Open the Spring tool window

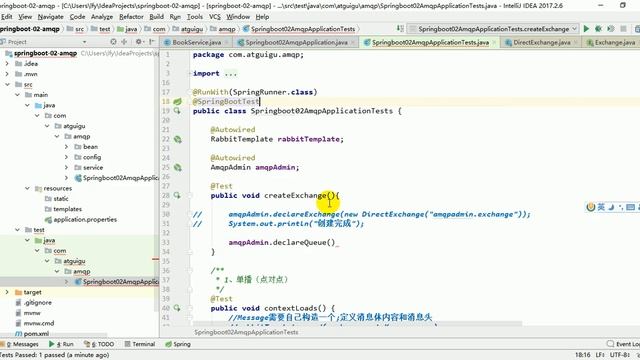tap(178, 344)
